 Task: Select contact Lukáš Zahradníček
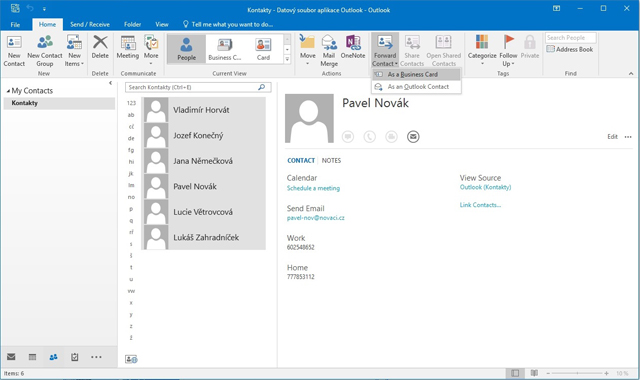click(204, 237)
